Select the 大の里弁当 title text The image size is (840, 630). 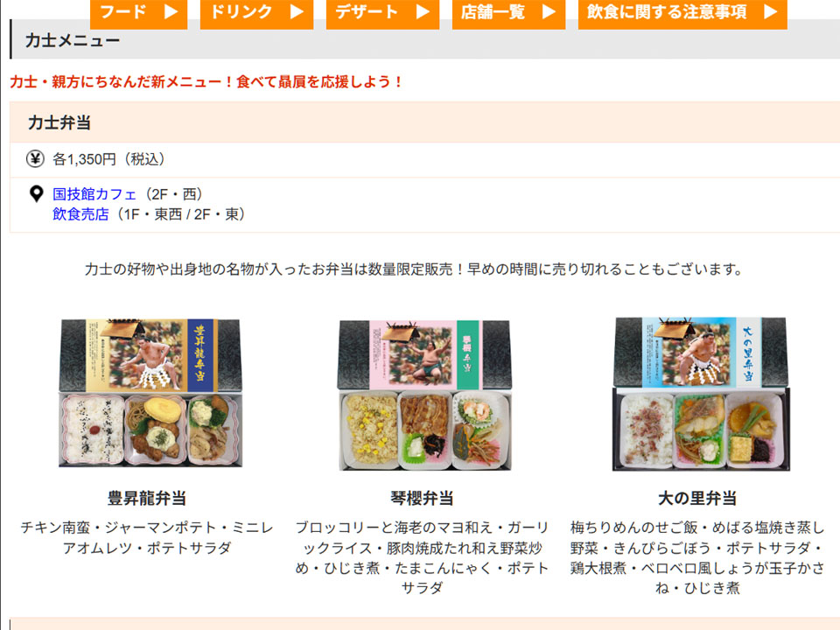(x=697, y=498)
